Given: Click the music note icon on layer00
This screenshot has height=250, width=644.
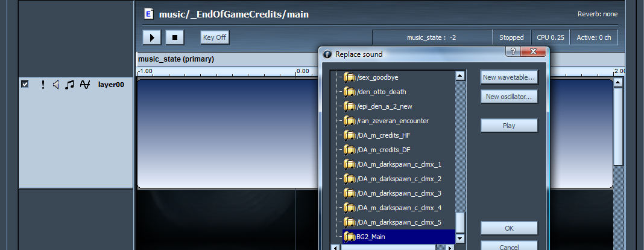Looking at the screenshot, I should click(69, 85).
